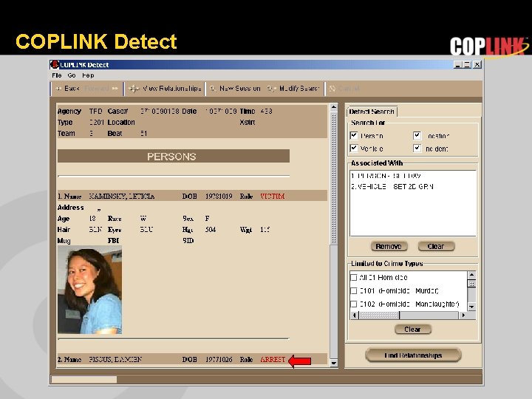Click Clear under Associated With list
Image resolution: width=532 pixels, height=399 pixels.
coord(436,246)
